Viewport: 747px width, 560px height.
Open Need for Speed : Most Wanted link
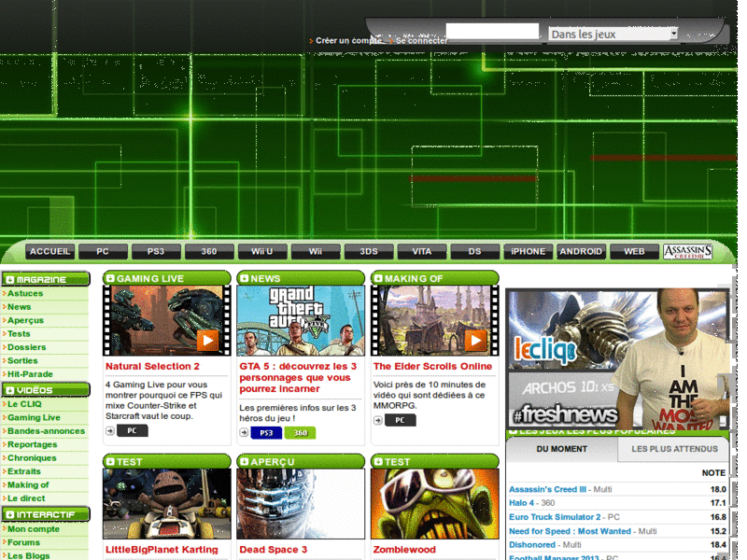tap(570, 531)
